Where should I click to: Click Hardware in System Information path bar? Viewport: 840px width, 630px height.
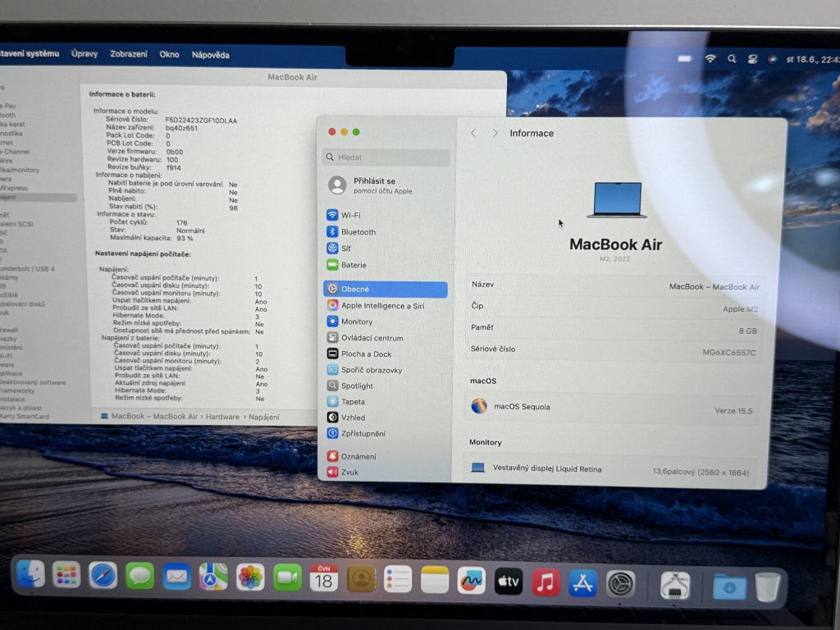click(222, 416)
